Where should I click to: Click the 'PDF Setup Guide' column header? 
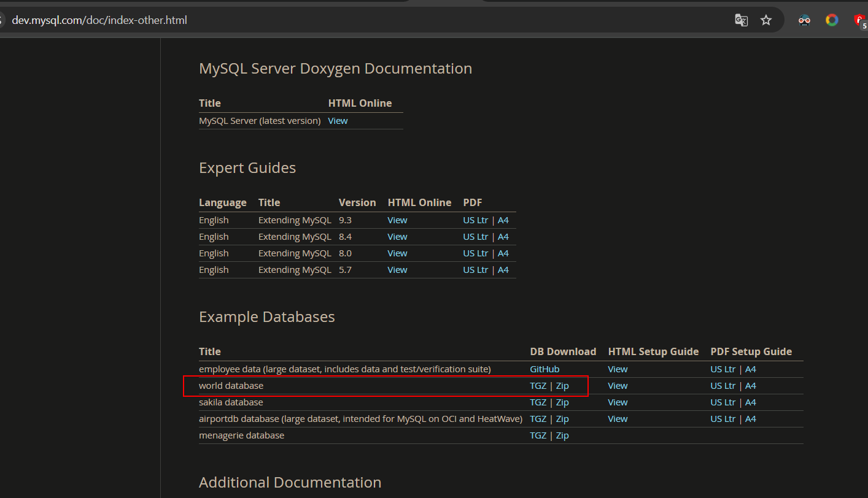tap(751, 351)
